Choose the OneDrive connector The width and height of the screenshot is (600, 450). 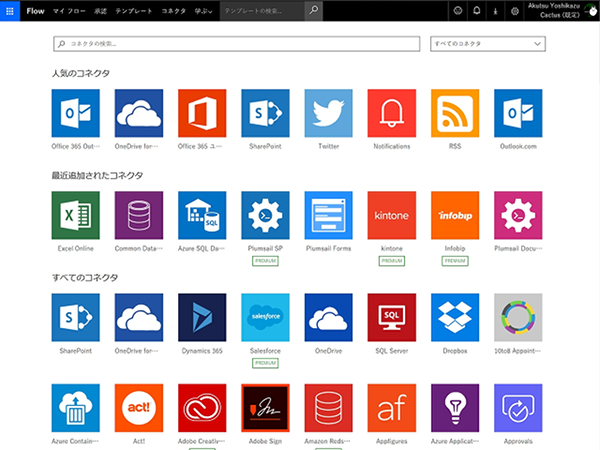[x=328, y=318]
